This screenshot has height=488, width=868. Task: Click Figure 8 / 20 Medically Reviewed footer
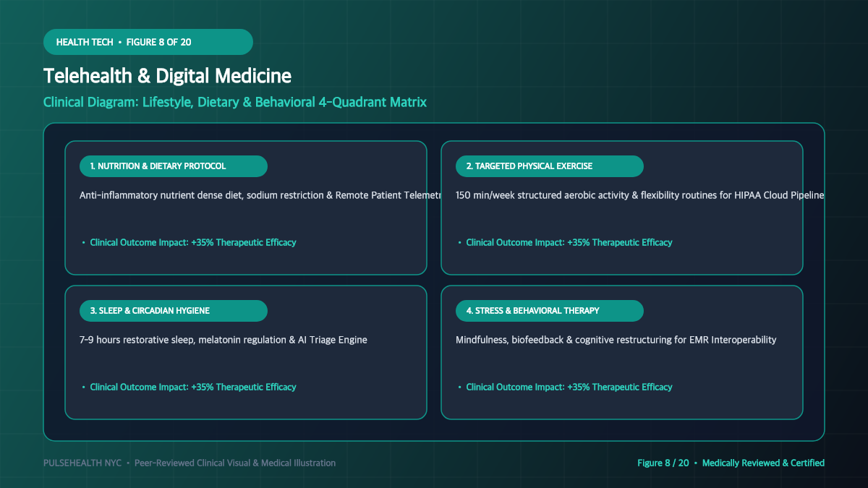[x=731, y=463]
